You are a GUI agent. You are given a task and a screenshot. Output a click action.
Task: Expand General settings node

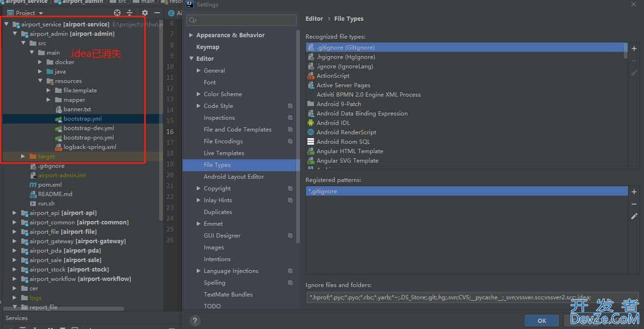point(199,71)
